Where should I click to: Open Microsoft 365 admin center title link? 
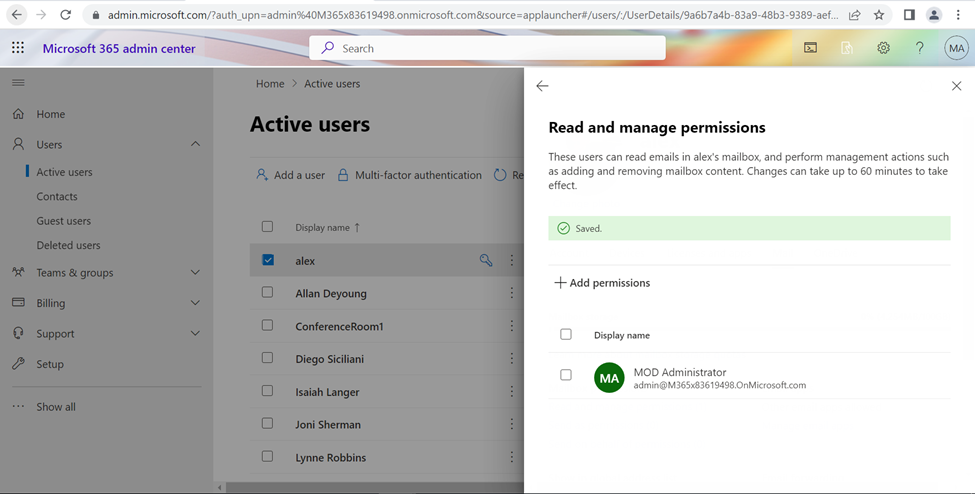coord(119,49)
